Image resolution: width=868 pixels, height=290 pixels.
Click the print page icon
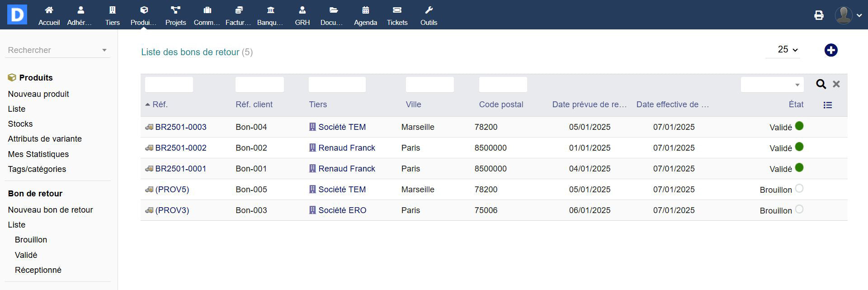(x=819, y=15)
